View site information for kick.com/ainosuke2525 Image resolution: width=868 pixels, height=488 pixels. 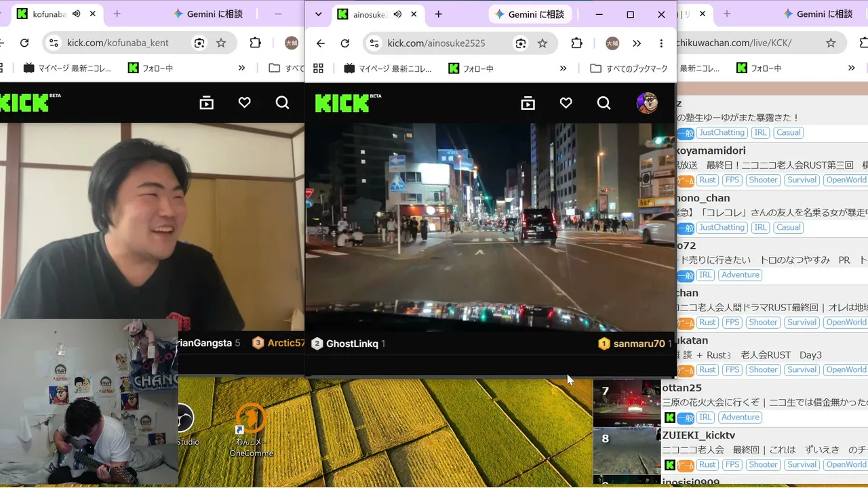[x=373, y=43]
